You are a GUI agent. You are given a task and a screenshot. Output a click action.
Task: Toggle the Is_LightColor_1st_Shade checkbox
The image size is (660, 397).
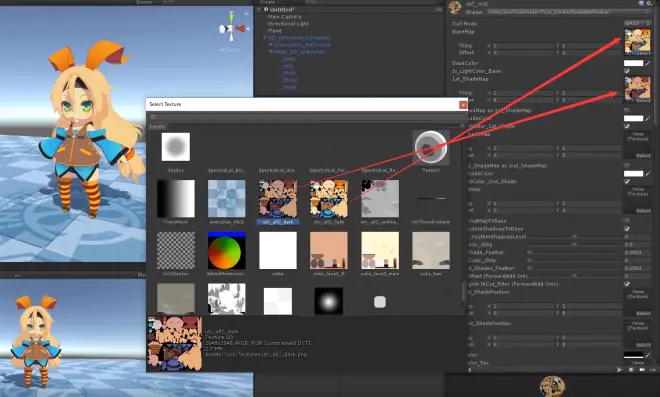click(x=627, y=126)
